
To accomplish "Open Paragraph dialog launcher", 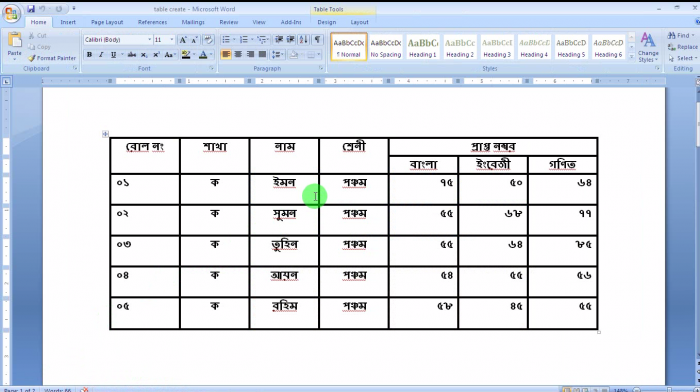I will [x=321, y=68].
